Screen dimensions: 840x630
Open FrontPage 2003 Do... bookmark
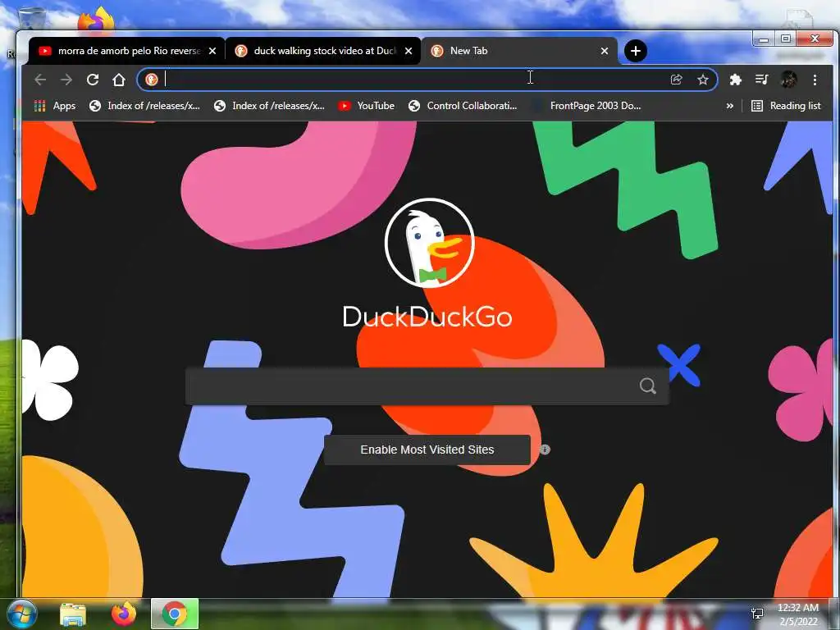tap(587, 106)
